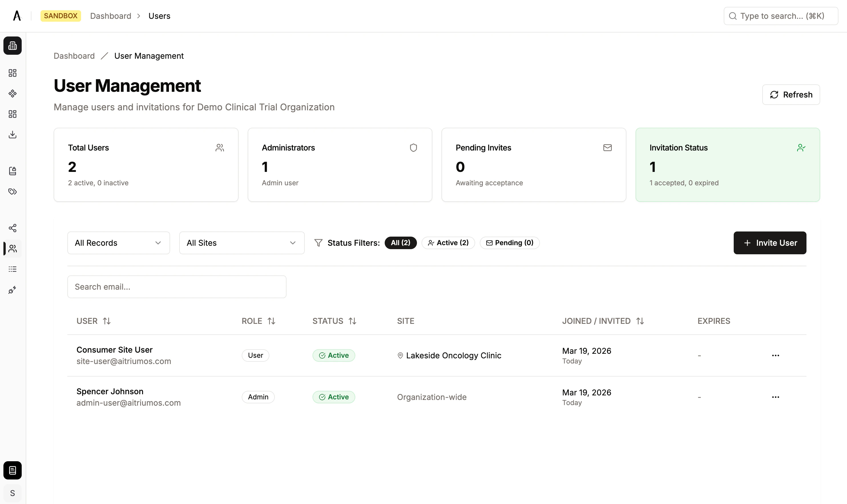
Task: Open the documentation book icon near sidebar bottom
Action: pyautogui.click(x=13, y=470)
